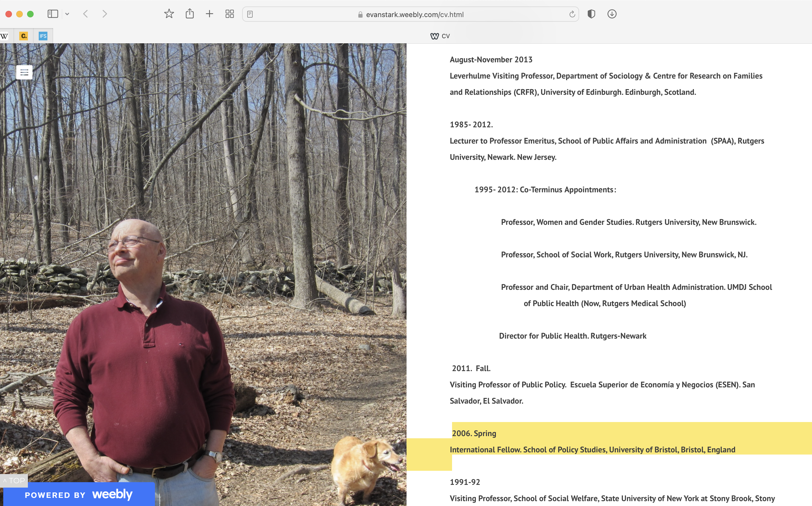Toggle the Safari sidebar panel
The height and width of the screenshot is (506, 812).
53,14
